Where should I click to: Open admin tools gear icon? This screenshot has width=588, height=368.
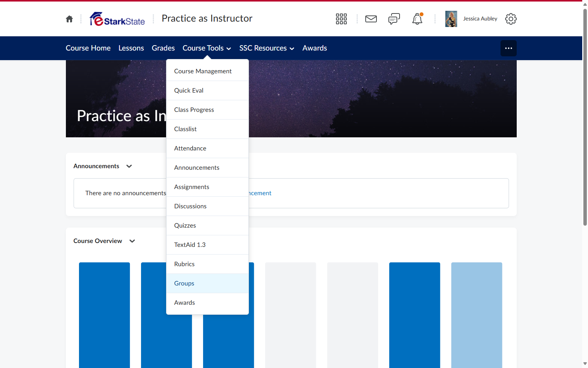(511, 19)
